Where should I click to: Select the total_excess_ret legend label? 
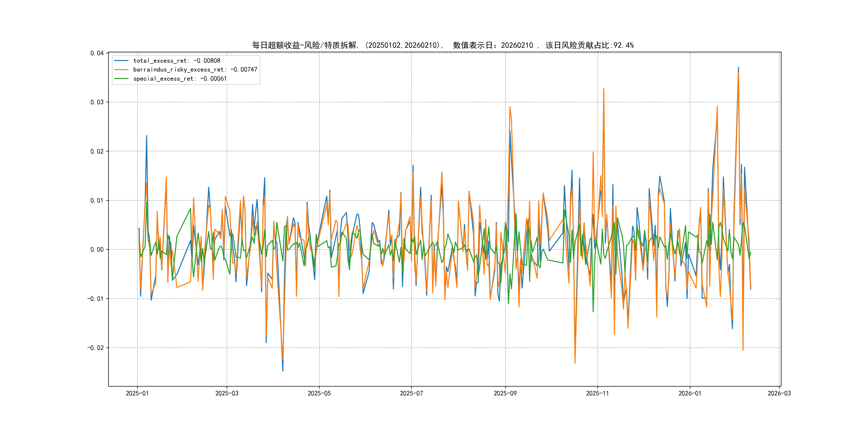(x=177, y=61)
